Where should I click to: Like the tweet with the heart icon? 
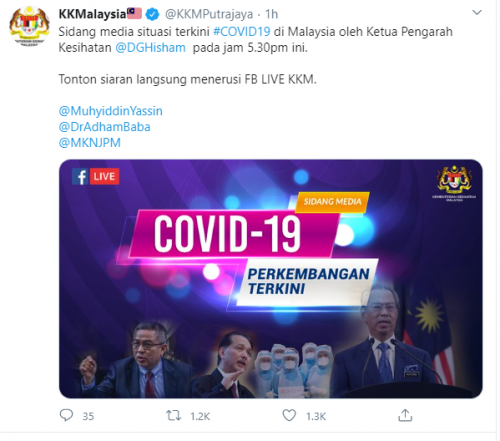point(289,415)
